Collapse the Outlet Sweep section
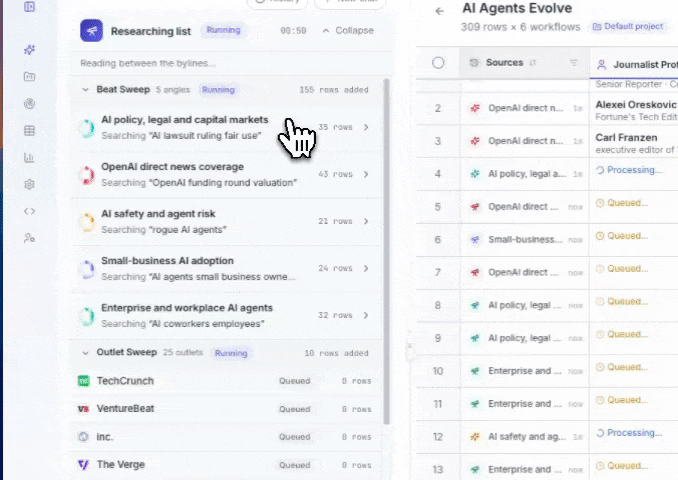Viewport: 678px width, 480px height. [86, 353]
